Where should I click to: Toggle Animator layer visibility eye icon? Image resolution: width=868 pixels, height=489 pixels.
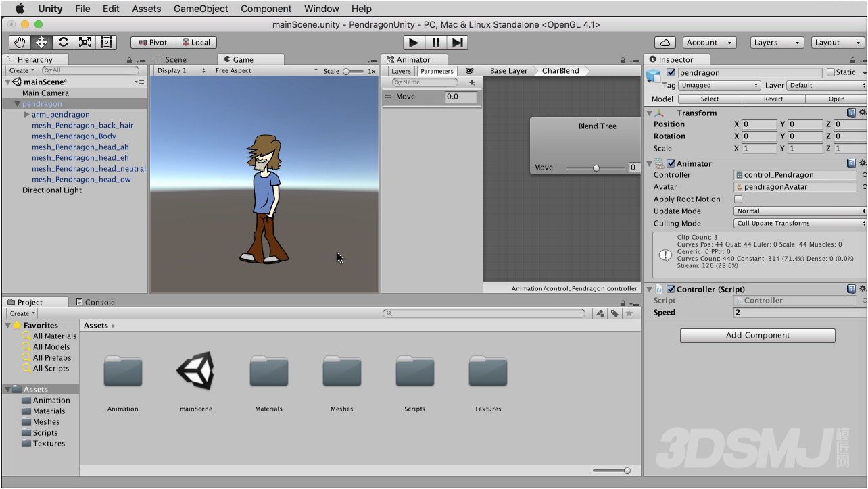[x=470, y=71]
